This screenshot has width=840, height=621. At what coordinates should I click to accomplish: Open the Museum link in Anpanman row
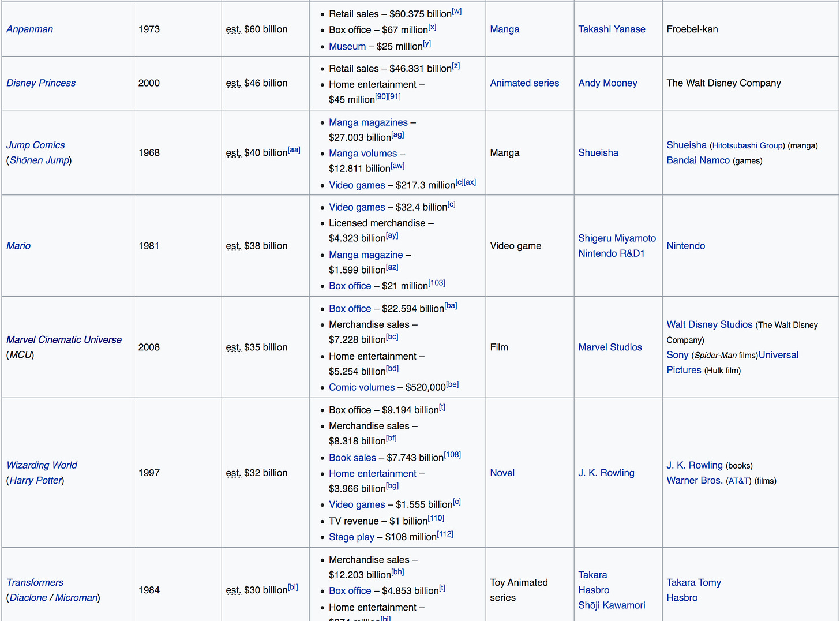(x=347, y=46)
